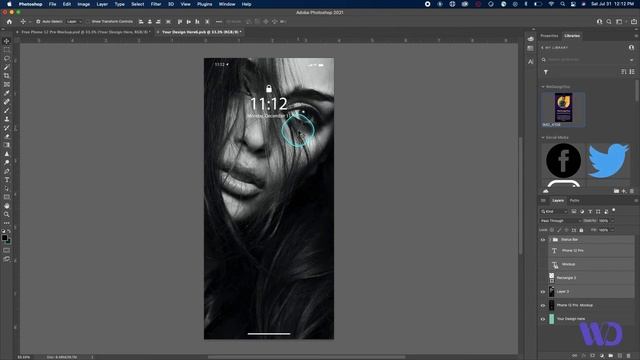Toggle lock transparent pixels in Layers panel

552,230
